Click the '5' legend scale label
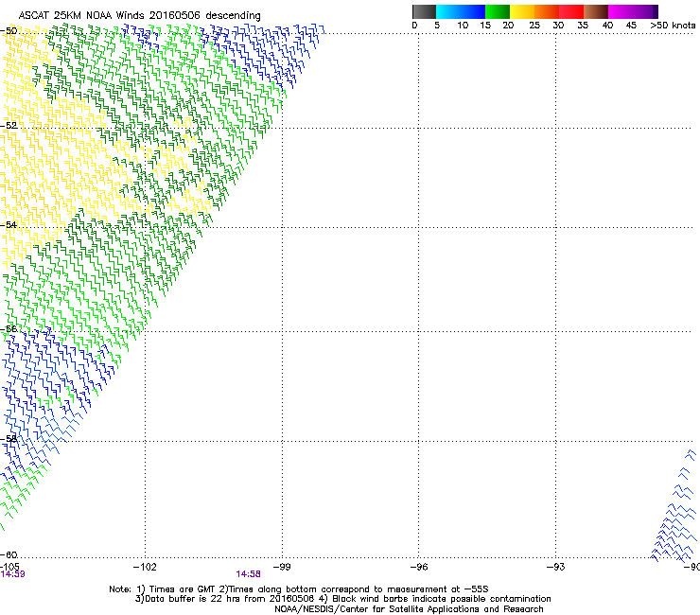700x615 pixels. [437, 26]
